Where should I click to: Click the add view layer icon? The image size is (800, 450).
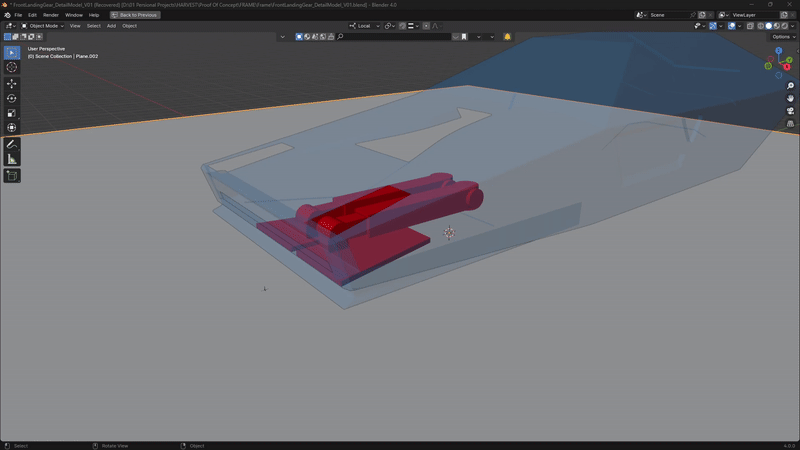[x=784, y=15]
